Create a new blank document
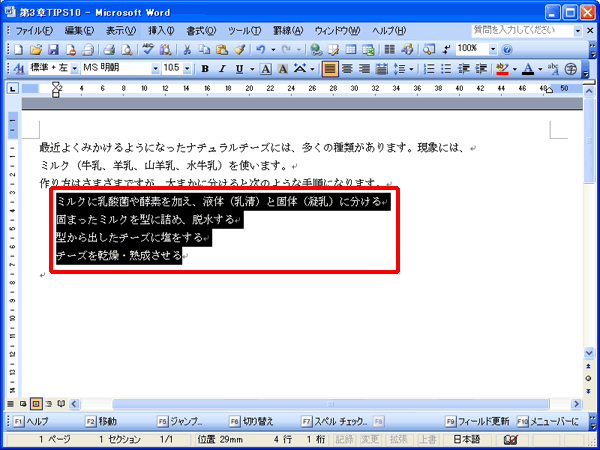This screenshot has height=450, width=600. 18,49
